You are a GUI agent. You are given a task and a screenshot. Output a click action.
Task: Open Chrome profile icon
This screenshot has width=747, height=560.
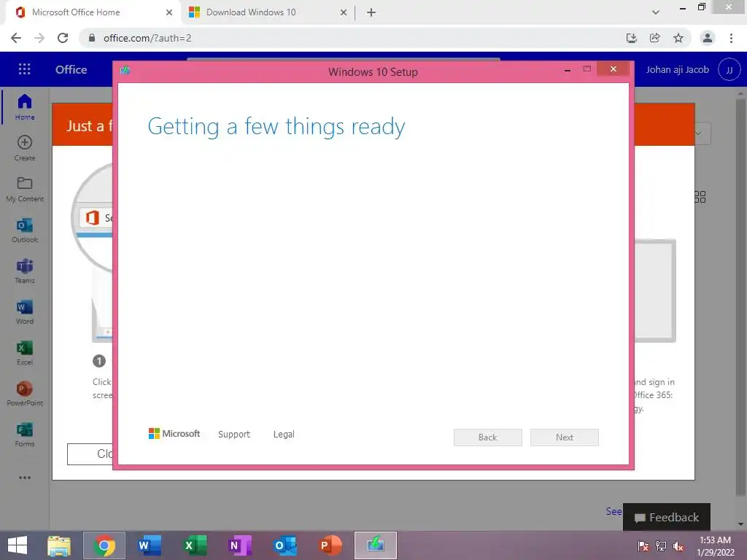point(708,38)
